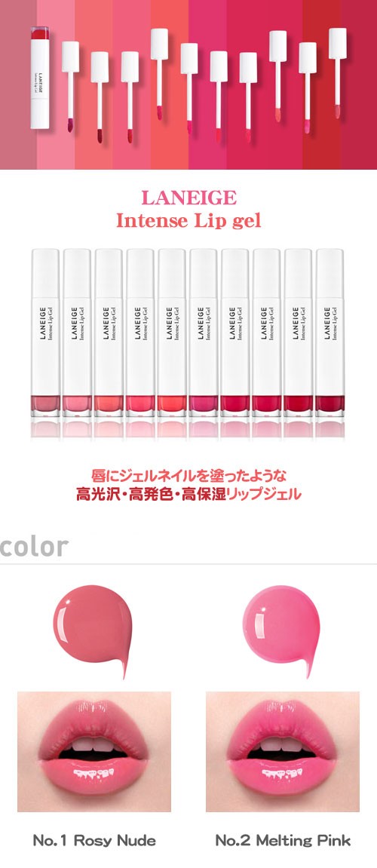
Task: Click the second pink lip gel bottle
Action: (x=77, y=333)
